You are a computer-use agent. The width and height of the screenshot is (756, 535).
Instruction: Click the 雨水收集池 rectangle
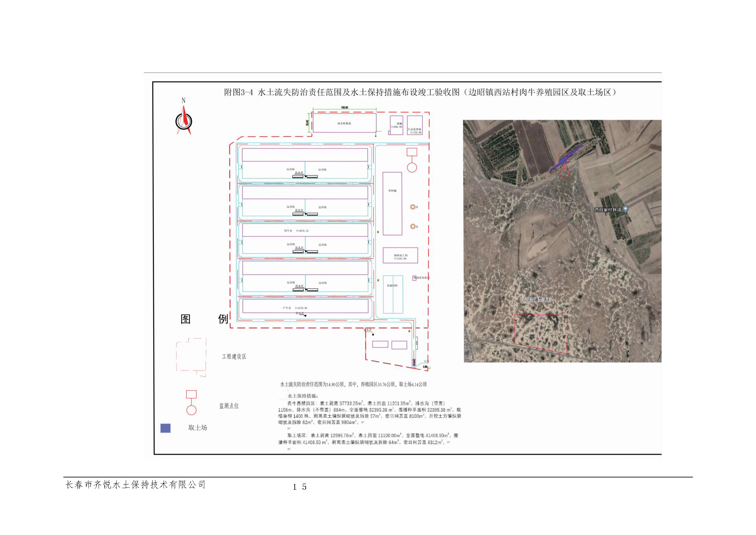[x=344, y=123]
